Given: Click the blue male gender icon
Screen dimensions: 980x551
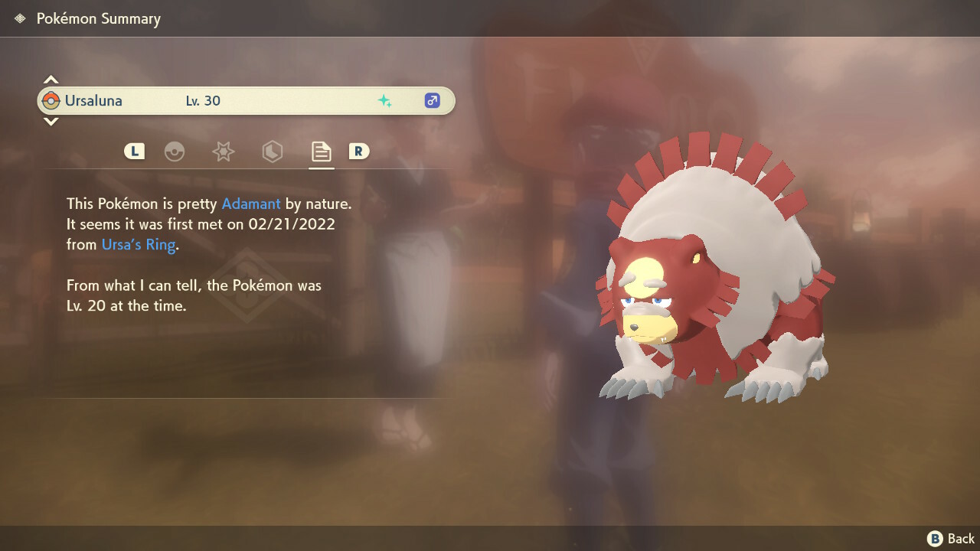Looking at the screenshot, I should coord(433,100).
